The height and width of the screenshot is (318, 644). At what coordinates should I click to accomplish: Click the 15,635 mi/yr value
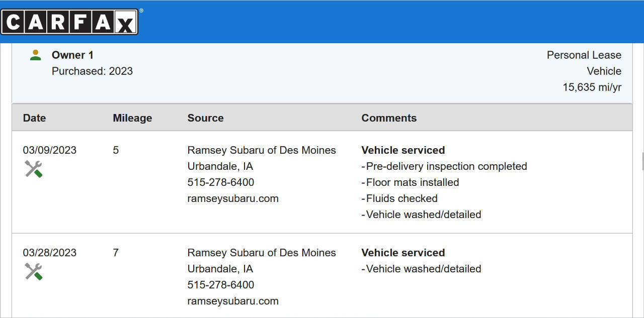592,87
